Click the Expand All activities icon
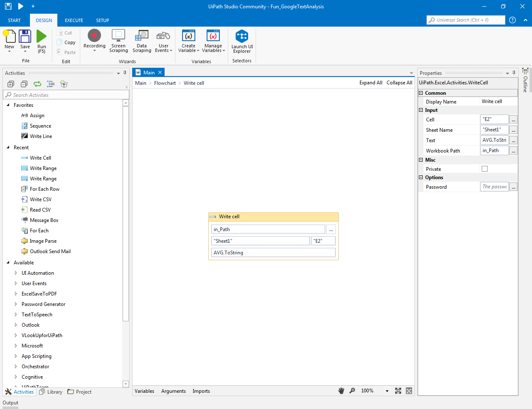The image size is (532, 409). tap(11, 84)
